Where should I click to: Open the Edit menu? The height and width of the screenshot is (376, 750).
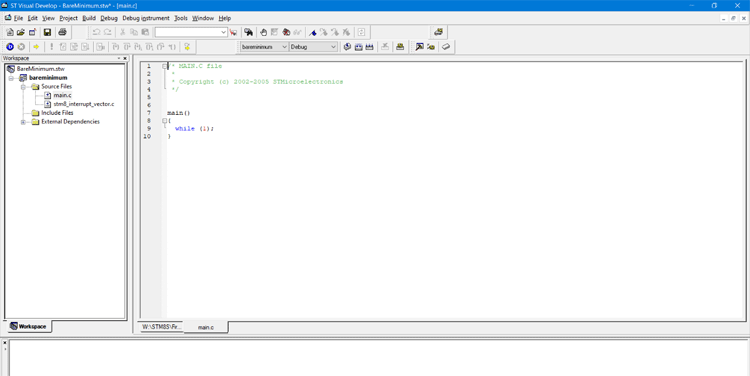pyautogui.click(x=33, y=18)
